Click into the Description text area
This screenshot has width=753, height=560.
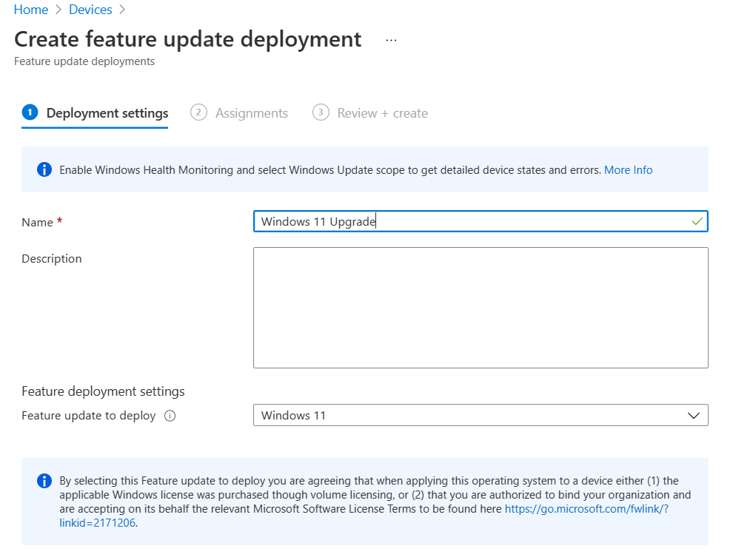(x=481, y=308)
